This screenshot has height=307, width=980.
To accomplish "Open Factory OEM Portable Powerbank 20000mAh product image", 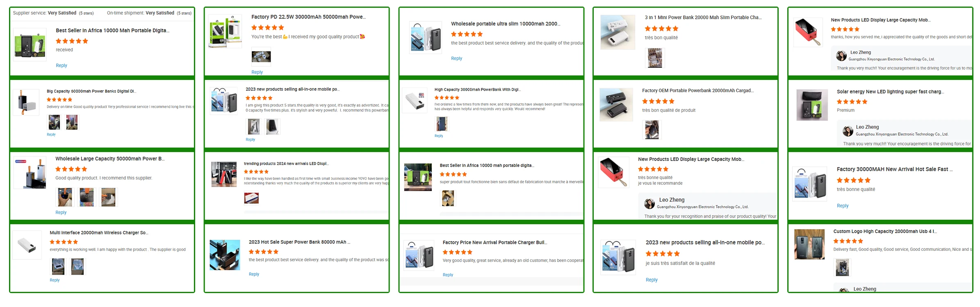I will point(616,105).
